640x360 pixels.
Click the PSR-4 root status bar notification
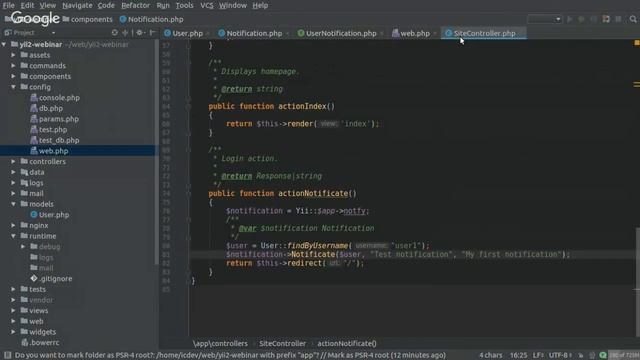click(230, 355)
